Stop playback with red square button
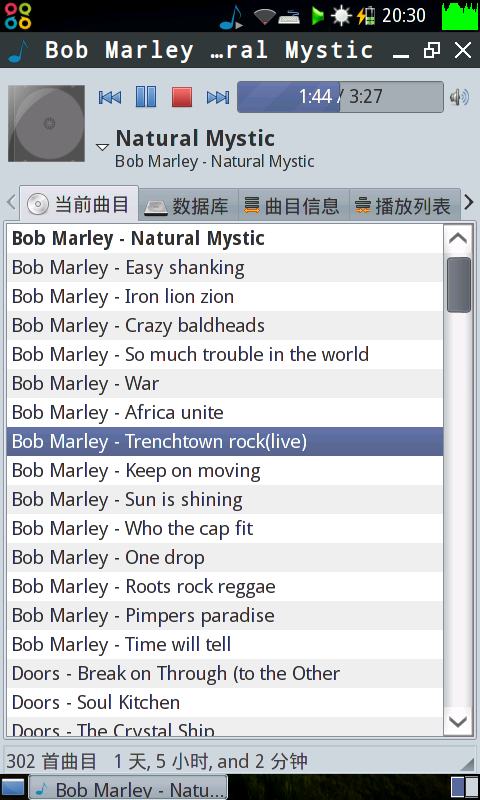This screenshot has height=800, width=480. click(182, 96)
